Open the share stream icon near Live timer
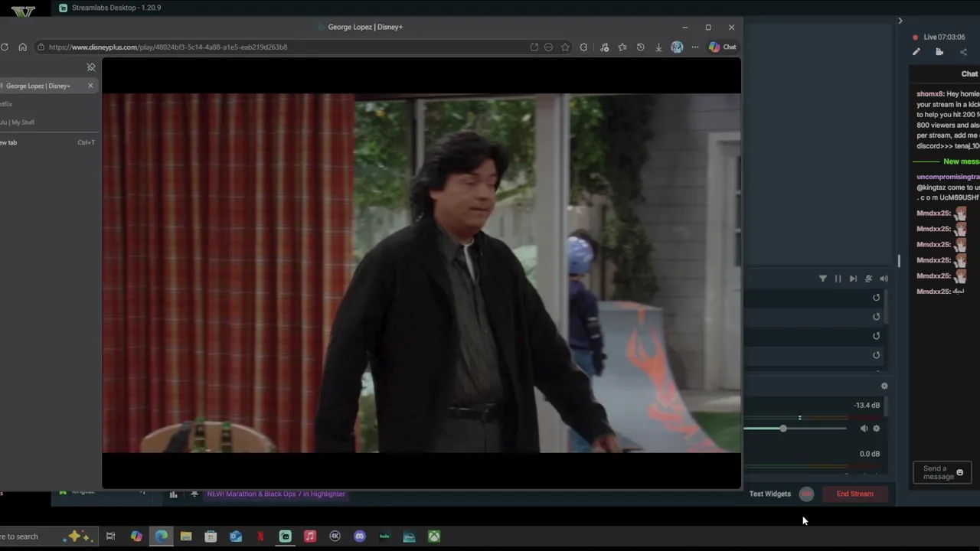 (x=963, y=52)
